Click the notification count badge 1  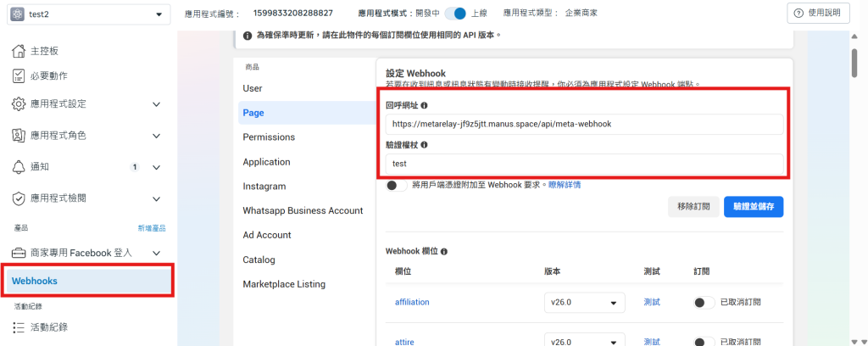[x=135, y=166]
